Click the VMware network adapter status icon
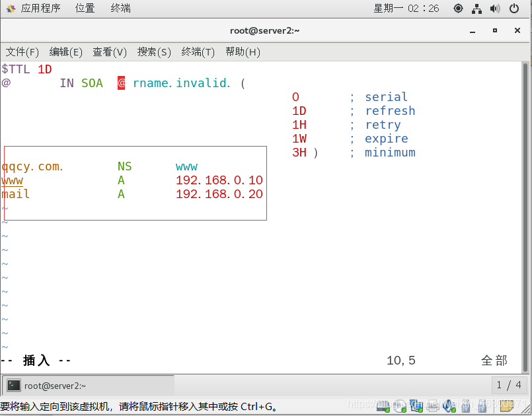The height and width of the screenshot is (416, 532). tap(416, 405)
